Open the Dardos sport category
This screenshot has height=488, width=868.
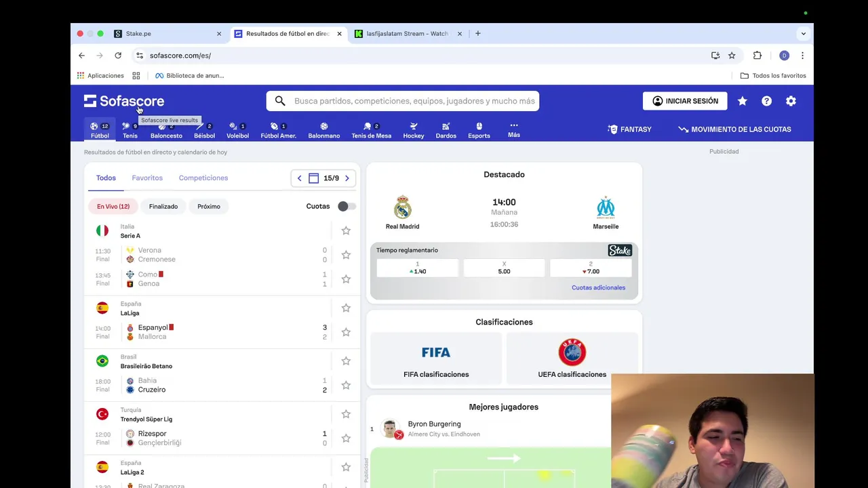446,130
